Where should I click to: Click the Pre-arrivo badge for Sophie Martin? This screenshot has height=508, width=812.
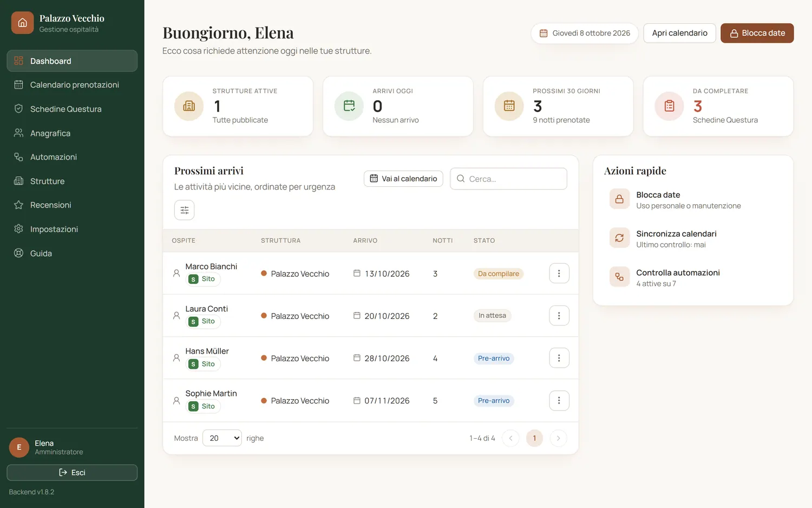(x=494, y=401)
